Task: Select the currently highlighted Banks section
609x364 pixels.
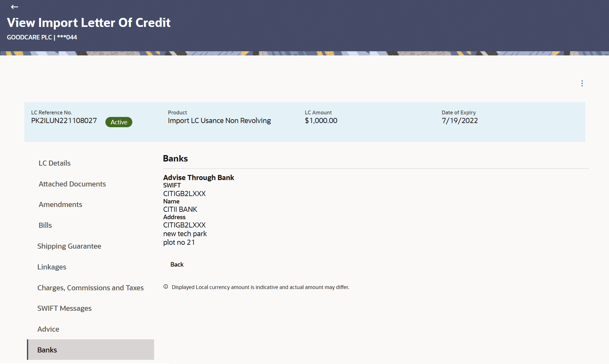Action: click(x=47, y=350)
